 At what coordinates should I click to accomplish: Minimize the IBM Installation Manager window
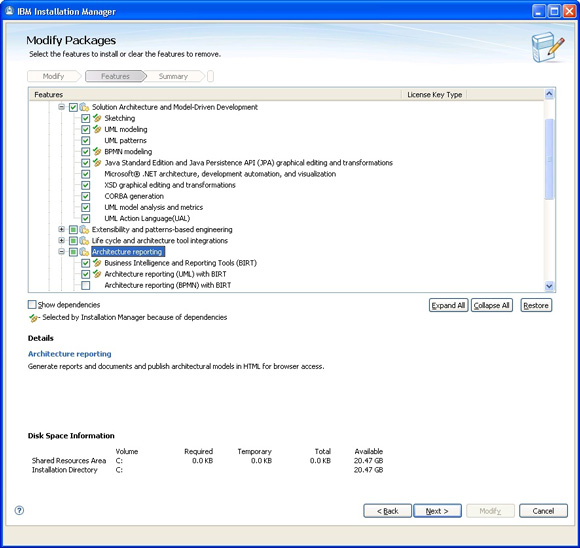(x=539, y=11)
